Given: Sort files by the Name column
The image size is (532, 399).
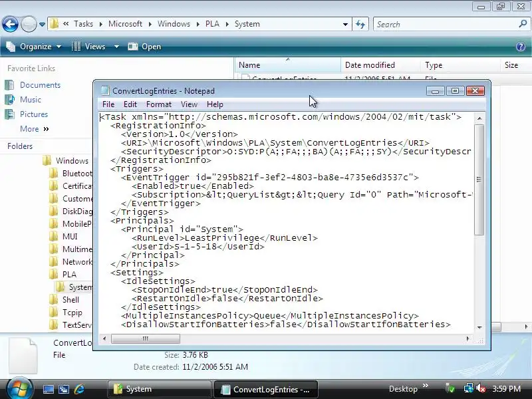Looking at the screenshot, I should pyautogui.click(x=288, y=65).
